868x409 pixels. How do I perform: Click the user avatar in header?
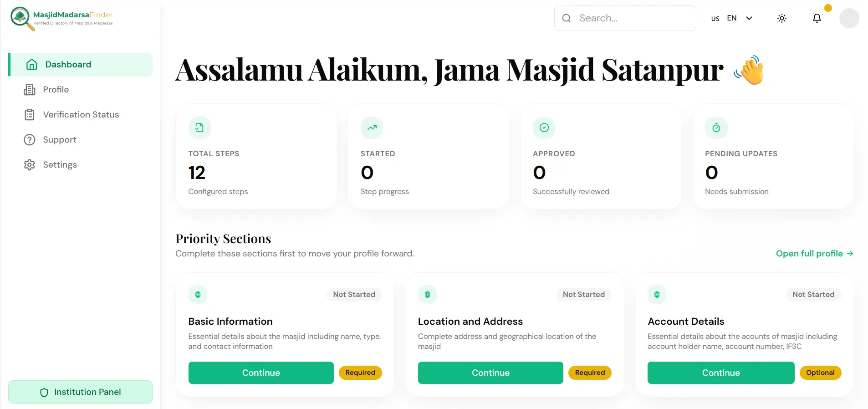tap(849, 18)
